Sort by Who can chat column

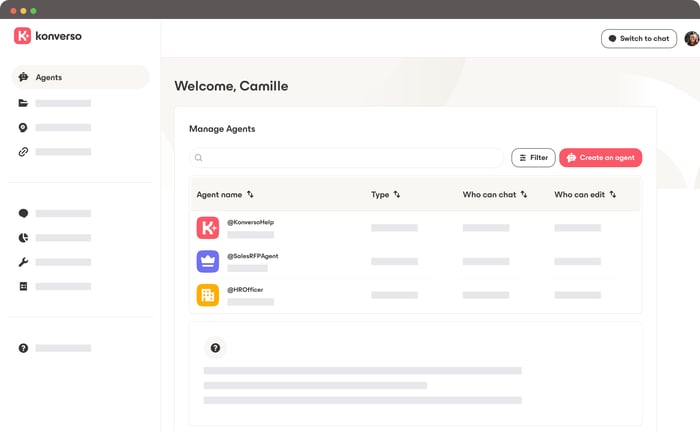[524, 195]
